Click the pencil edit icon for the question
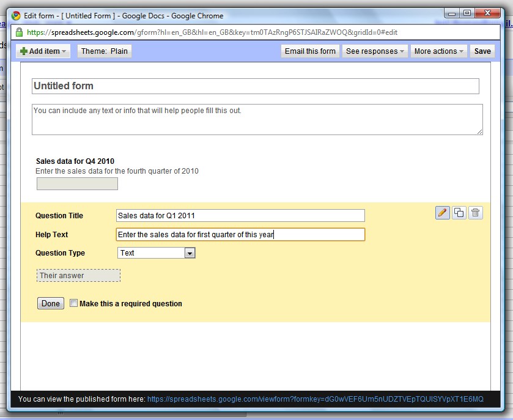The height and width of the screenshot is (420, 513). 442,212
